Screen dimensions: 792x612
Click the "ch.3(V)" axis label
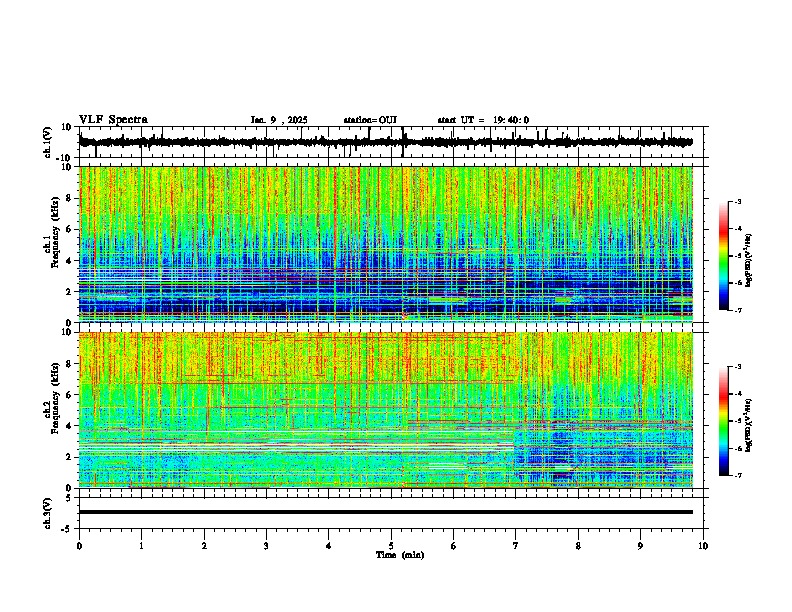(48, 513)
